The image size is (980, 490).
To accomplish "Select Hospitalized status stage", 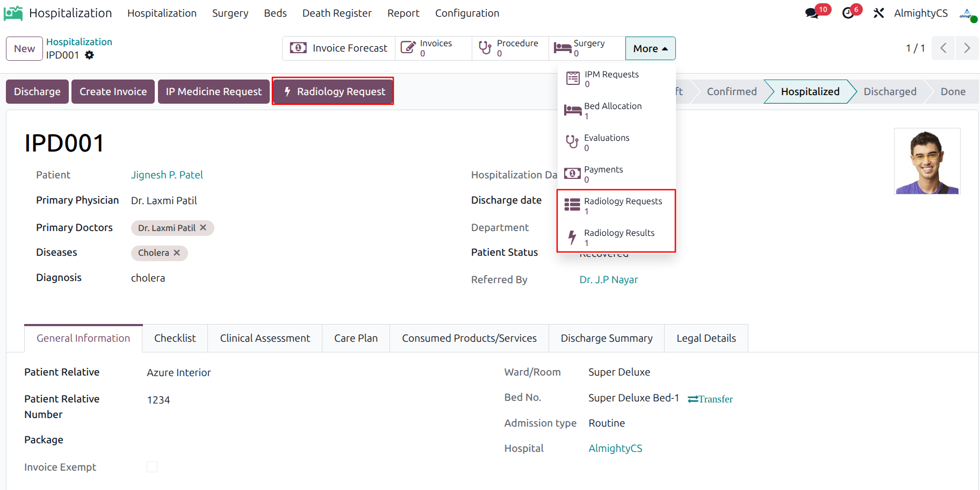I will 810,91.
